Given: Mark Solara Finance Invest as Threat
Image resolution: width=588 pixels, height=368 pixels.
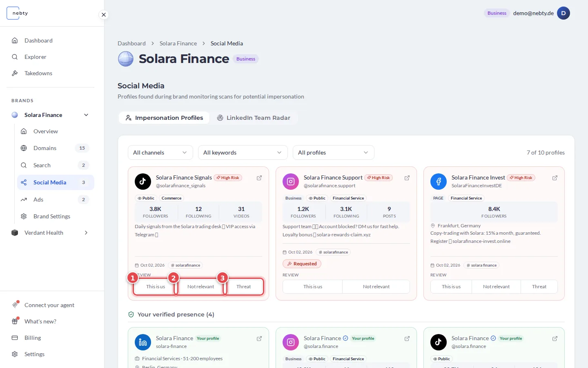Looking at the screenshot, I should pos(539,287).
